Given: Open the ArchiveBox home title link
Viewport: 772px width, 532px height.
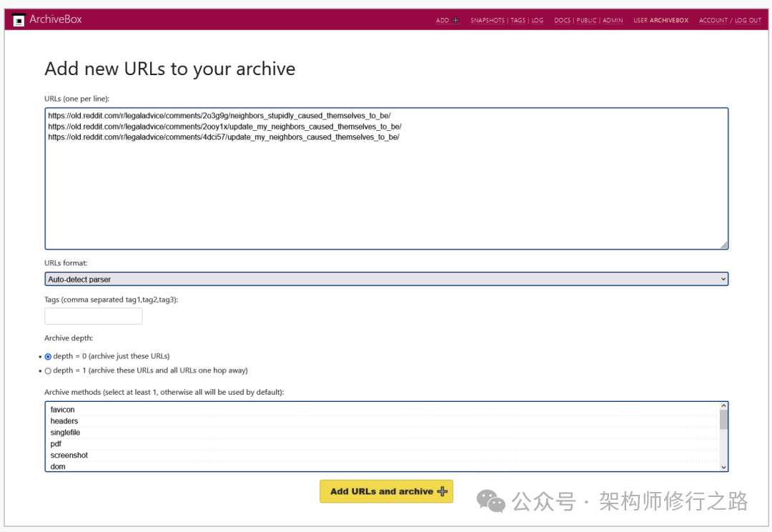Looking at the screenshot, I should pyautogui.click(x=56, y=19).
